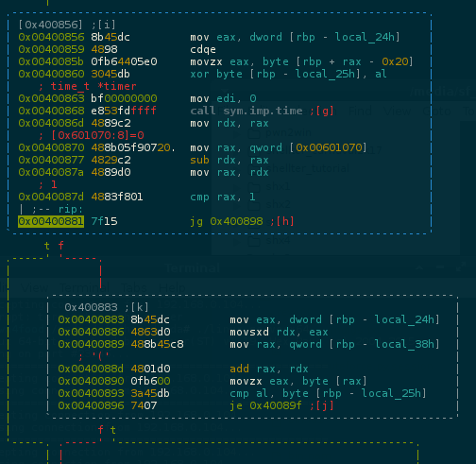Screen dimensions: 476x464
Task: Select address 0x00400856 in the first block
Action: coord(51,37)
